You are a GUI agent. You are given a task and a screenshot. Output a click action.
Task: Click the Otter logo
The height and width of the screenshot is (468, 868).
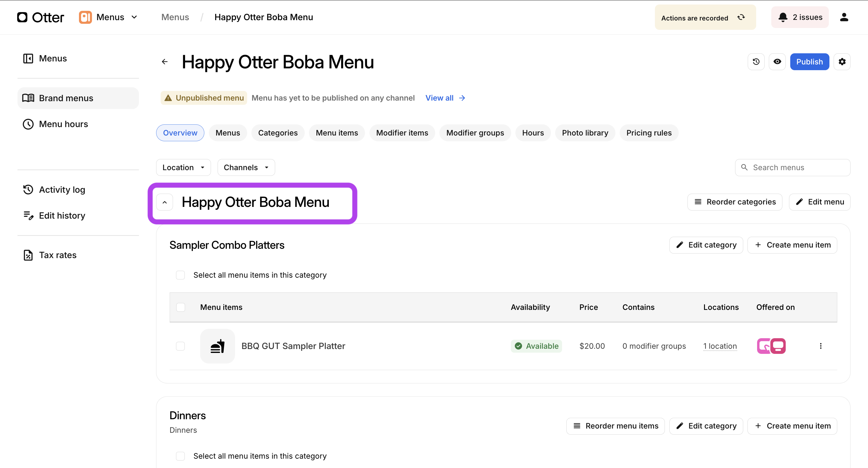pos(40,17)
